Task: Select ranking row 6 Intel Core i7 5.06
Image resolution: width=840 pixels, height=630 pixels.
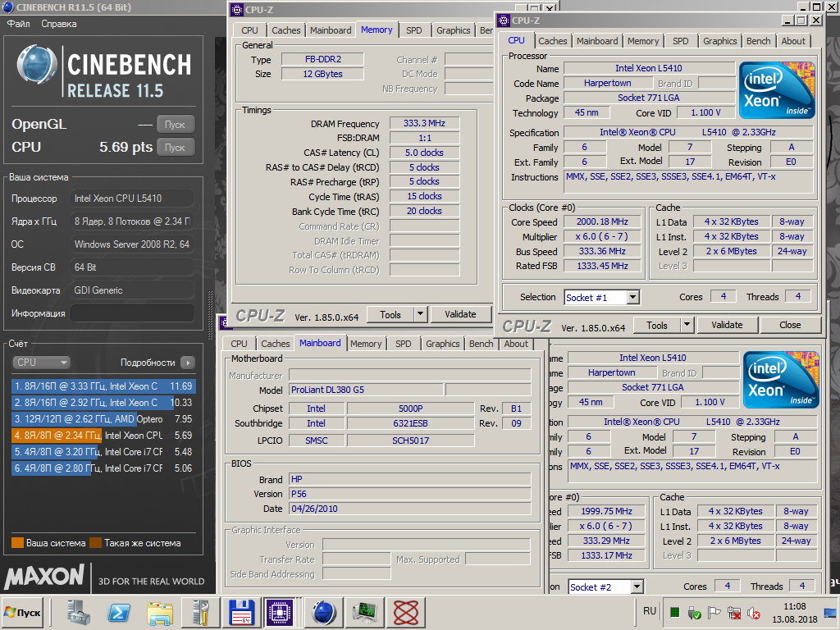Action: tap(103, 468)
